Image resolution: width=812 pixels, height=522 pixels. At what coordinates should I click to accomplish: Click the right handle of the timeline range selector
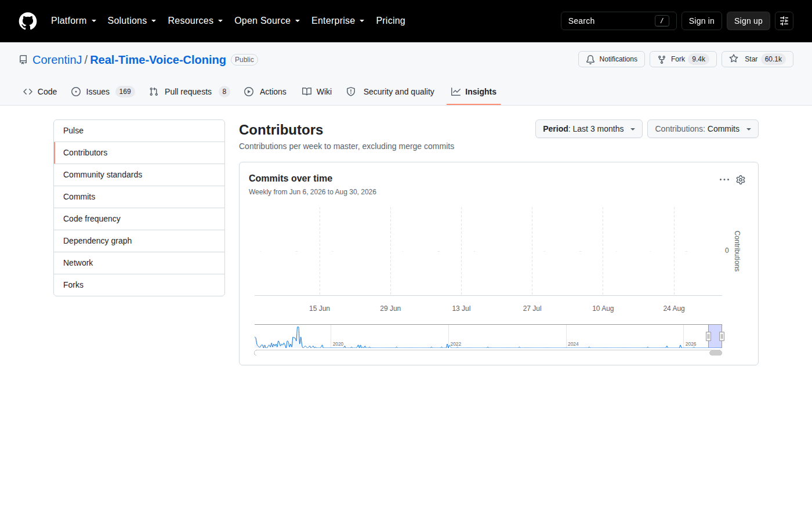[722, 336]
